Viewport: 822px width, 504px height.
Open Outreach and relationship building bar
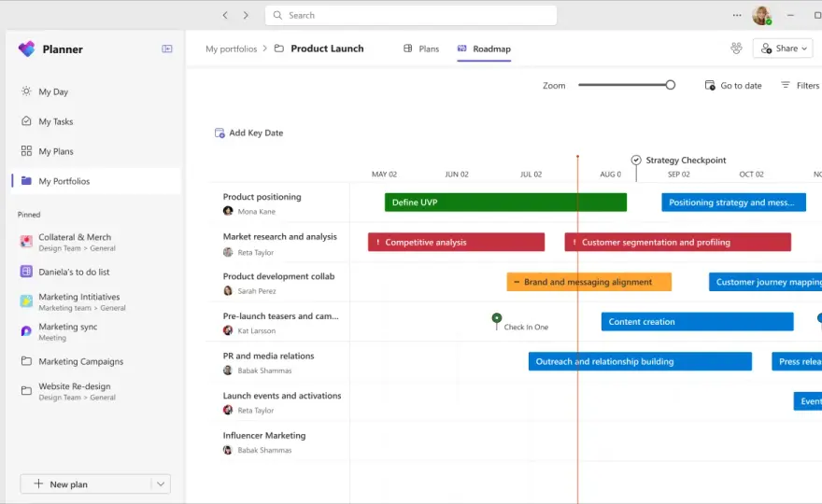[640, 361]
